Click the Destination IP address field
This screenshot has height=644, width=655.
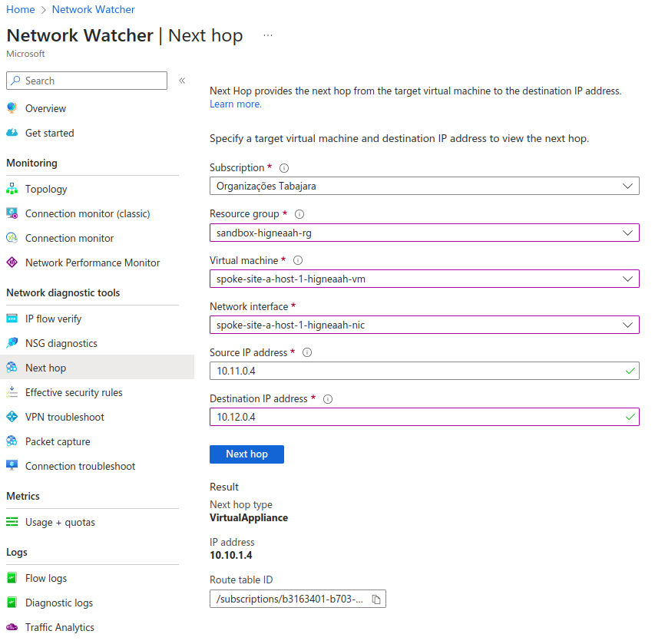(425, 417)
